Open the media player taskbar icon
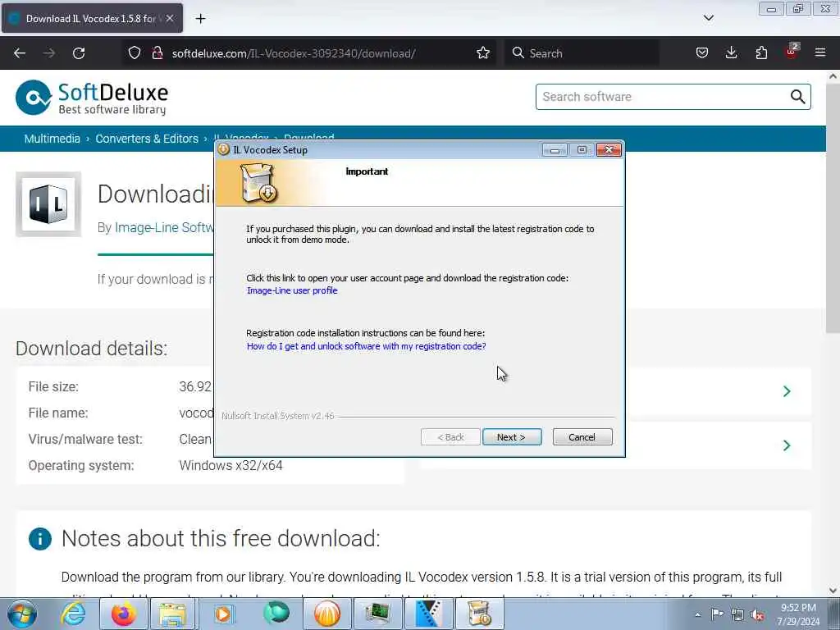 (223, 614)
